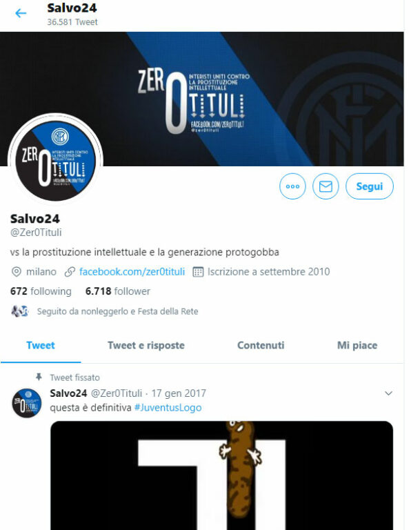Viewport: 420px width, 530px height.
Task: Click the Segui follow button
Action: point(370,186)
